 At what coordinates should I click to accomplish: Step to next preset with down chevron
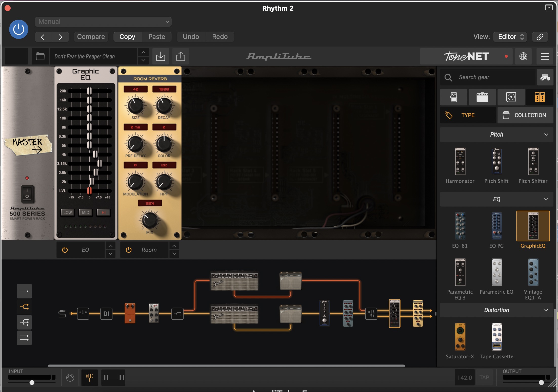click(143, 60)
